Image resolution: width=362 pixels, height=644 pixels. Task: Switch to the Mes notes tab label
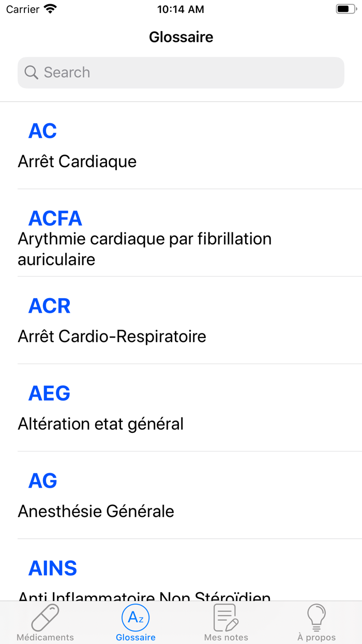[226, 637]
